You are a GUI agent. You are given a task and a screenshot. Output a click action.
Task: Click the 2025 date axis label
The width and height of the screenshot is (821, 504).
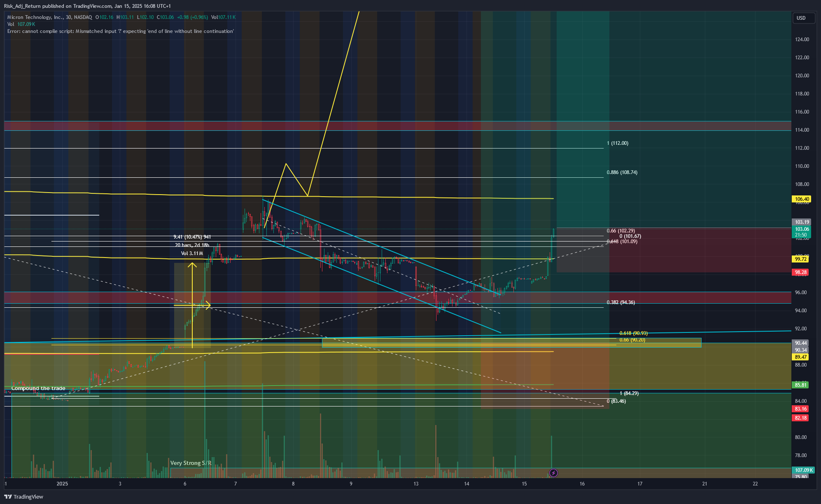(62, 484)
